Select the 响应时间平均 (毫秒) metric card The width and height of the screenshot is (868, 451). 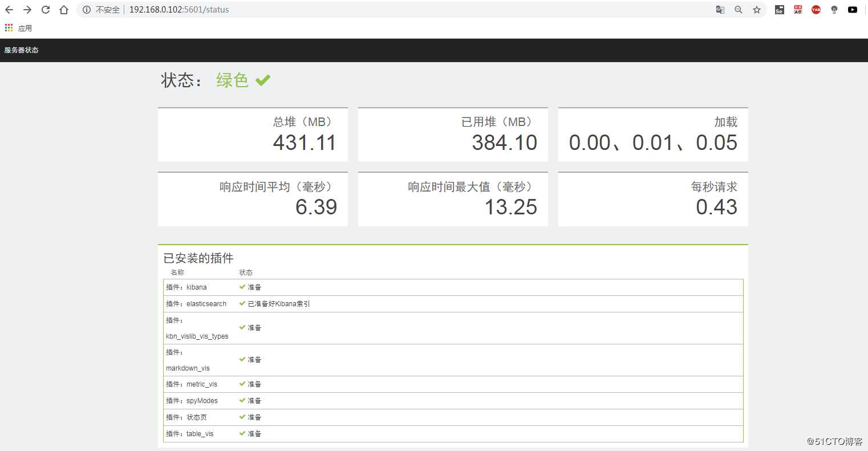coord(253,199)
